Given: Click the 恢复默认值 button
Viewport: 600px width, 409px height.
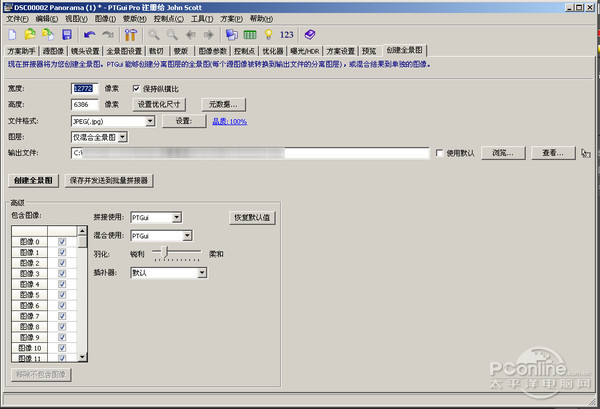Looking at the screenshot, I should click(x=252, y=218).
